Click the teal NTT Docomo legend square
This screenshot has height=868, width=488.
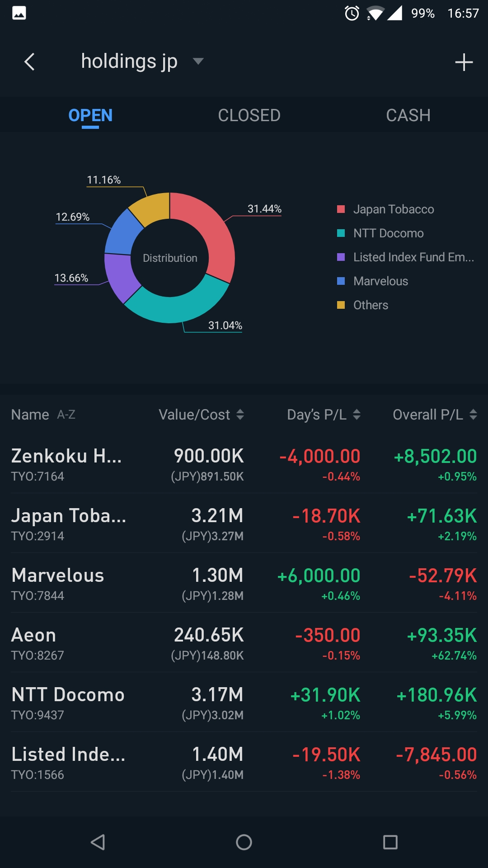click(341, 233)
